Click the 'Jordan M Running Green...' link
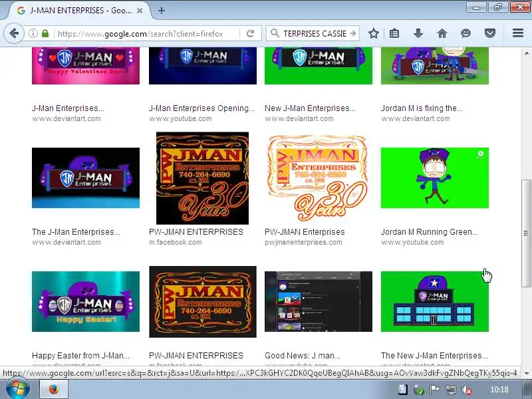 point(429,231)
